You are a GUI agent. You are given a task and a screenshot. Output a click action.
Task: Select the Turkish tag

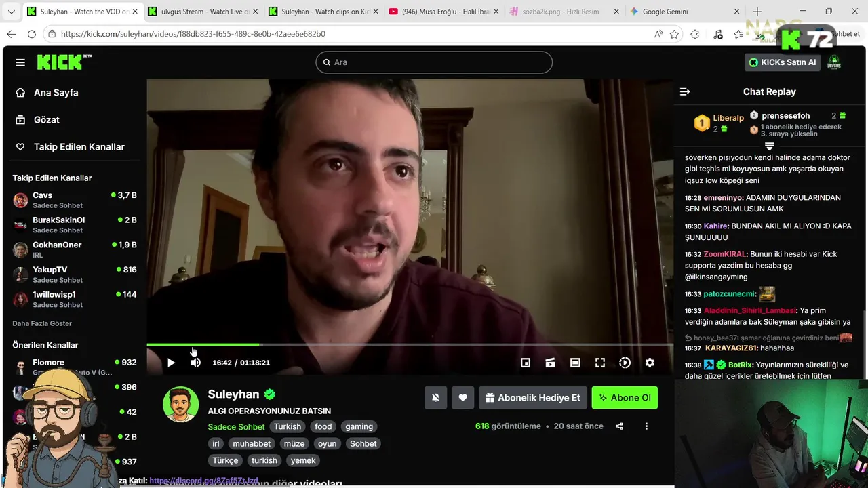pos(288,427)
